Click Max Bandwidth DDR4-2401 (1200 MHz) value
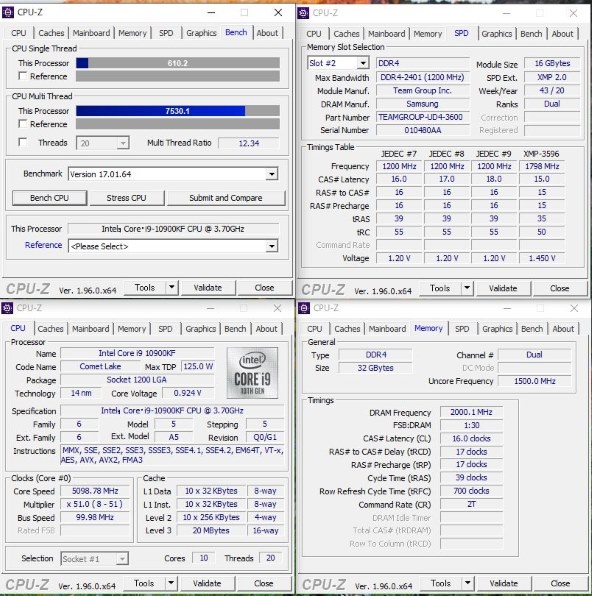The image size is (592, 596). [x=422, y=77]
